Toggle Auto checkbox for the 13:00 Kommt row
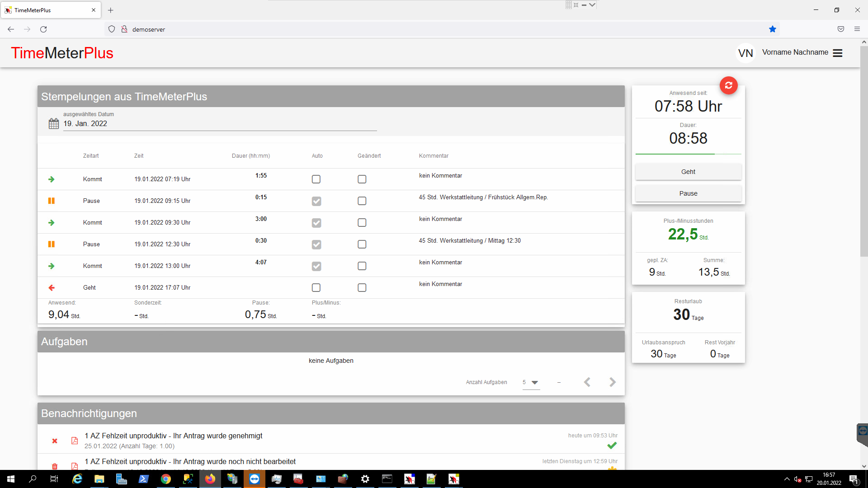868x488 pixels. pos(316,266)
